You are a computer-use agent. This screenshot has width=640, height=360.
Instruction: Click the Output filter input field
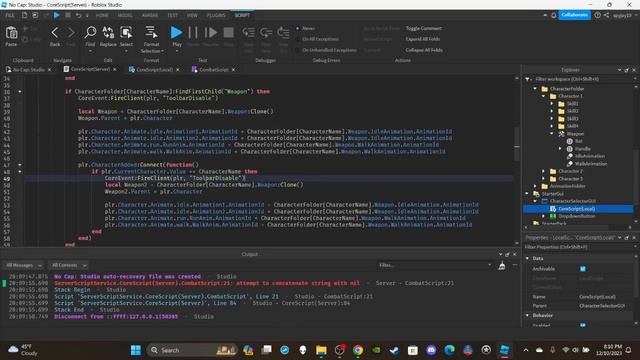(434, 265)
